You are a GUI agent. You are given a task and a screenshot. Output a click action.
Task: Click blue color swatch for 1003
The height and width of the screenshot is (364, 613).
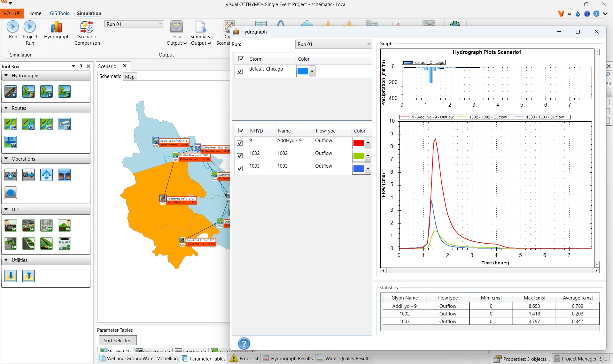[359, 169]
